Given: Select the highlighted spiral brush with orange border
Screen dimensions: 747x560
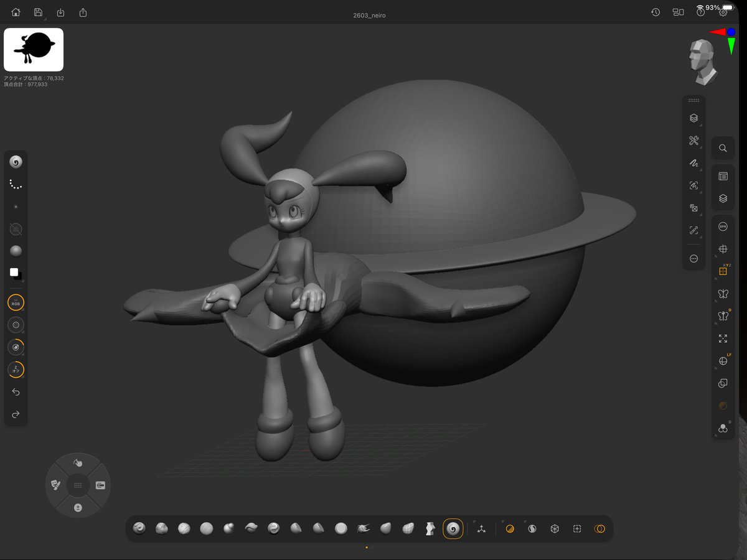Looking at the screenshot, I should click(453, 528).
